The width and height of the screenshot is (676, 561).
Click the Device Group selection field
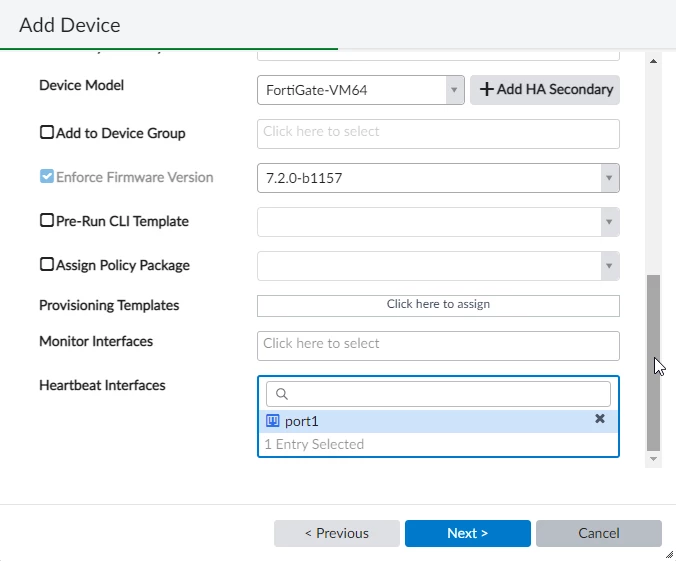(x=438, y=134)
